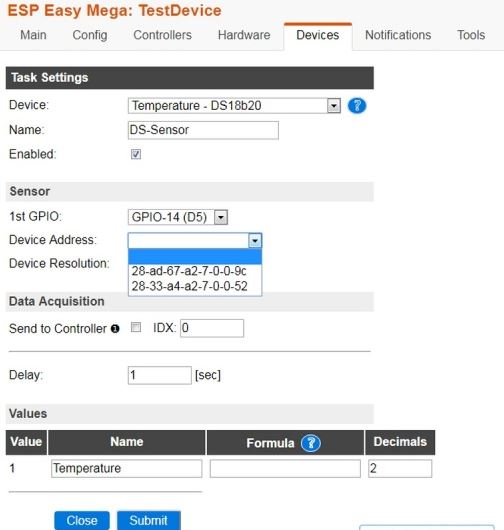Select the blank Device Address option
Screen dimensions: 504x530
coord(195,257)
